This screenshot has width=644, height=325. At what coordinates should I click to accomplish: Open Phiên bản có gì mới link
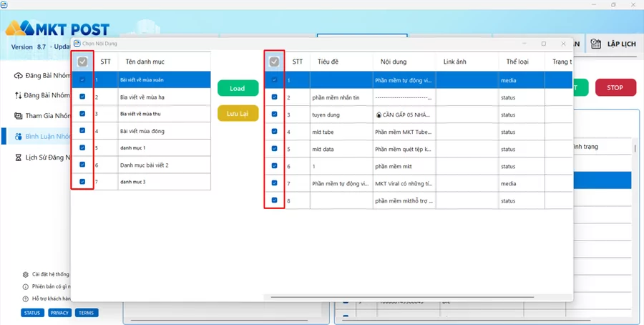click(52, 286)
